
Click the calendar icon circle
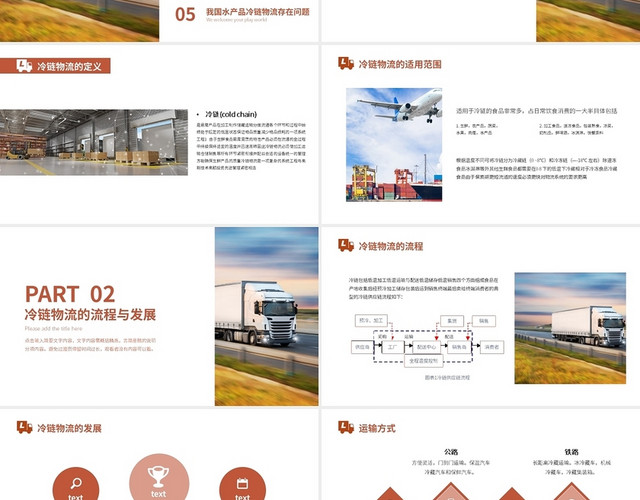242,485
